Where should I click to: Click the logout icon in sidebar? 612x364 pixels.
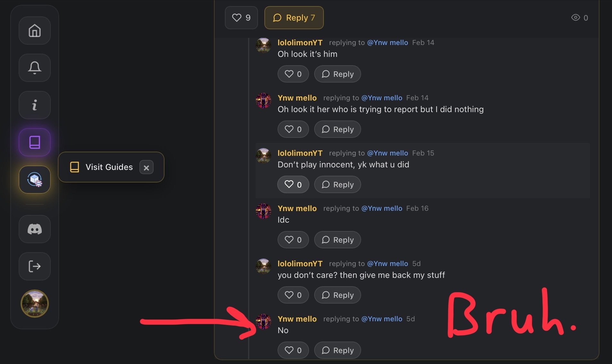pyautogui.click(x=35, y=266)
